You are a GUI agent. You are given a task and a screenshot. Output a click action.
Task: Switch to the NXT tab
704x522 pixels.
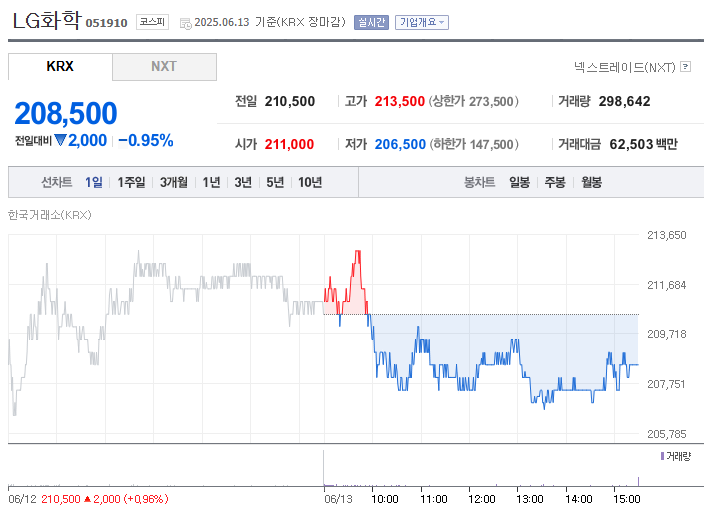(164, 67)
